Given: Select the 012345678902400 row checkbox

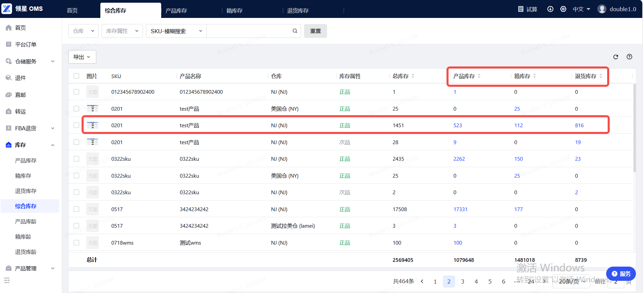Looking at the screenshot, I should (x=76, y=92).
